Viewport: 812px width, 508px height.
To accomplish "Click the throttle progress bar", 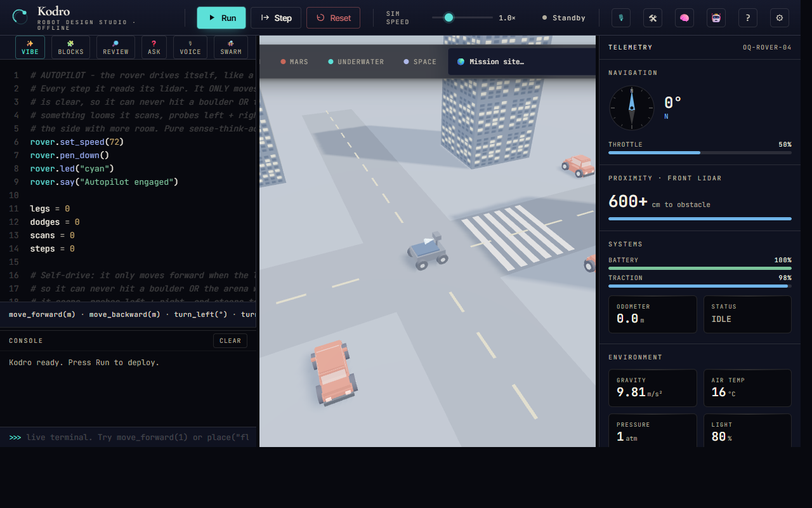I will [x=700, y=152].
